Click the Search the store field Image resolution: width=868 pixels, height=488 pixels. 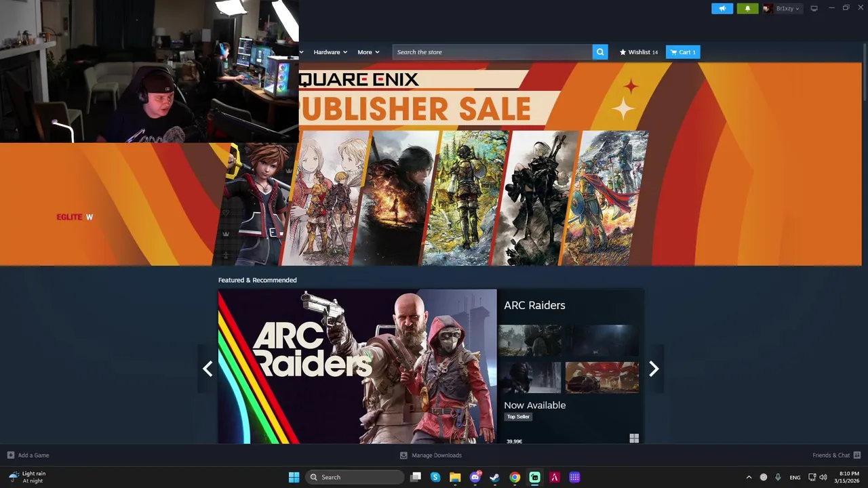[492, 52]
